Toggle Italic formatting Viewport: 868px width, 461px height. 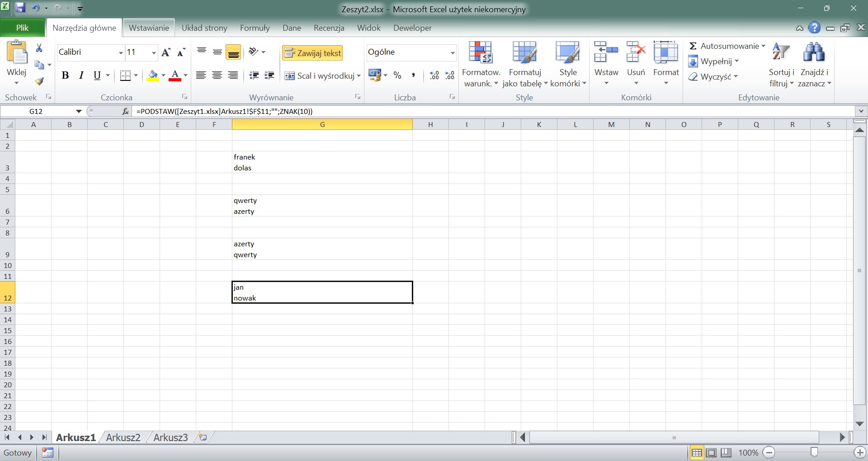click(81, 75)
